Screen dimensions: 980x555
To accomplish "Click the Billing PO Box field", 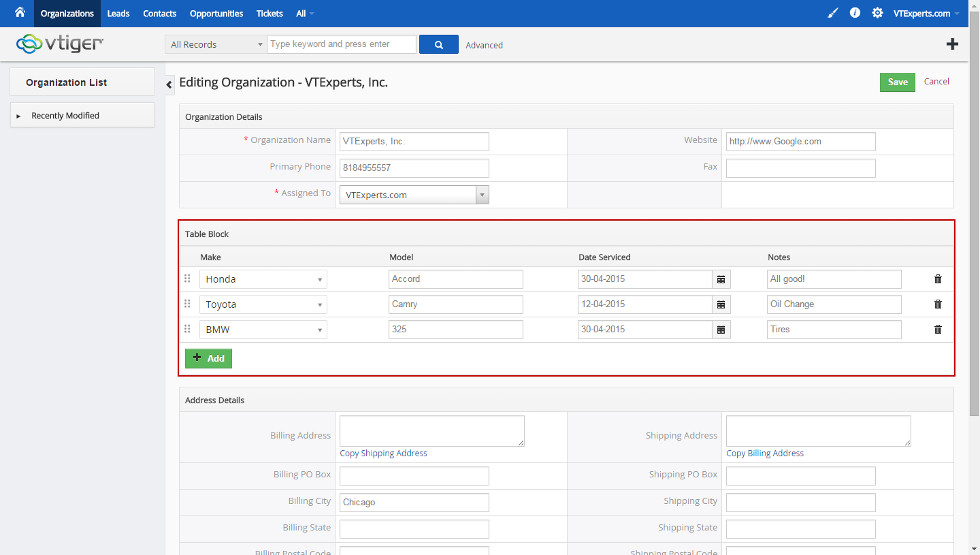I will coord(414,476).
